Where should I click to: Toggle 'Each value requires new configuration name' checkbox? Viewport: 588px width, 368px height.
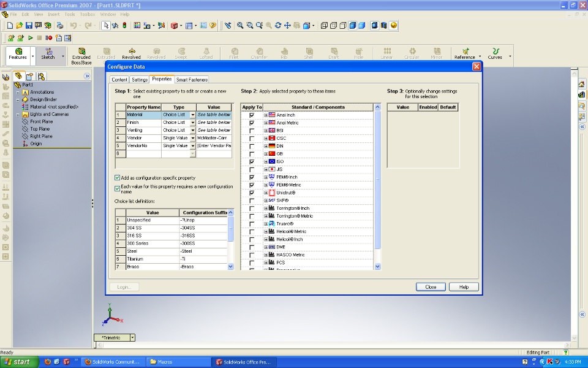pyautogui.click(x=118, y=188)
